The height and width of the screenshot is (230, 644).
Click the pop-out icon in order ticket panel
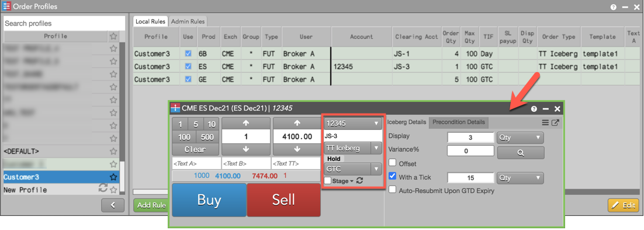coord(555,122)
